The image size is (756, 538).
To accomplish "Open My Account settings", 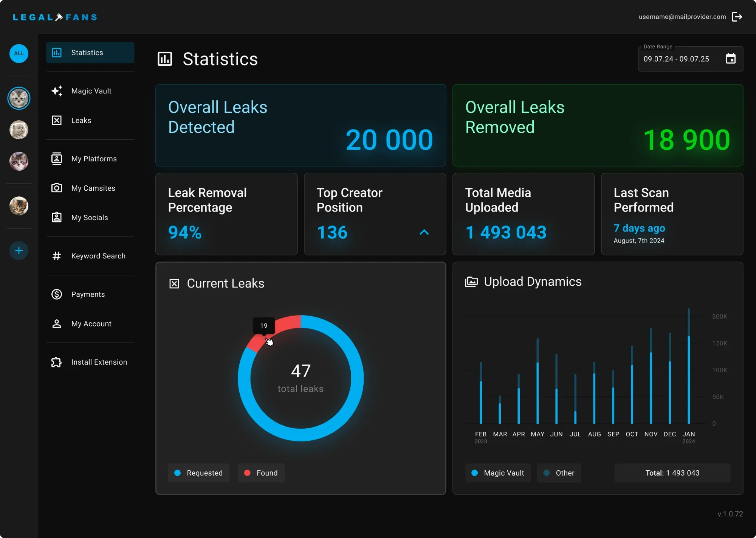I will coord(91,323).
